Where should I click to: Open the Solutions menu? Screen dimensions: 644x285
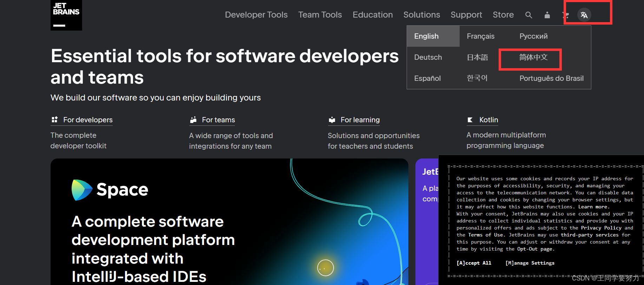(x=422, y=15)
